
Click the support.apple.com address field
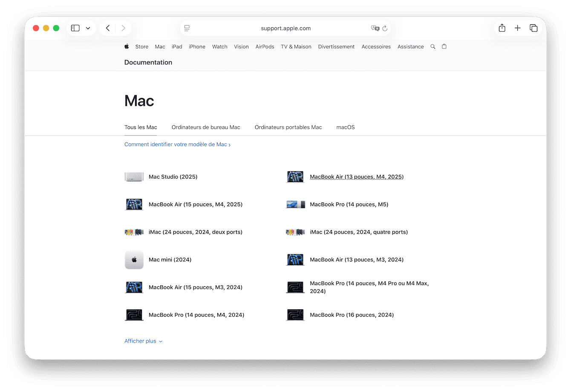coord(285,28)
